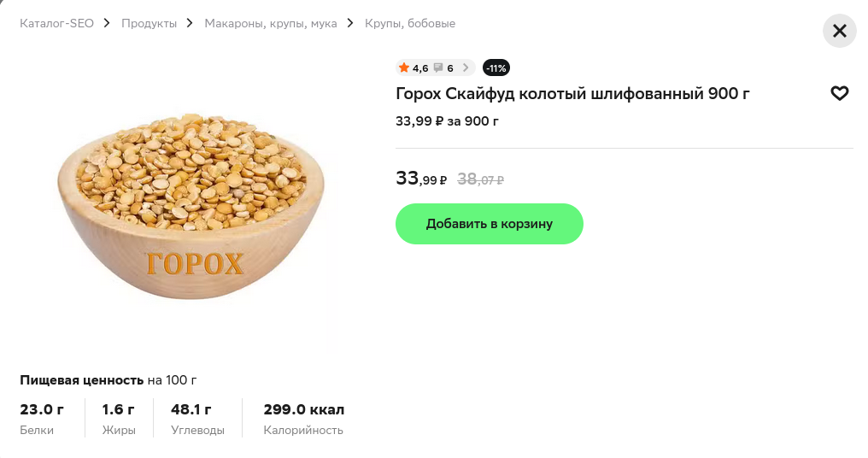Click the reviews comment bubble icon

(x=438, y=68)
